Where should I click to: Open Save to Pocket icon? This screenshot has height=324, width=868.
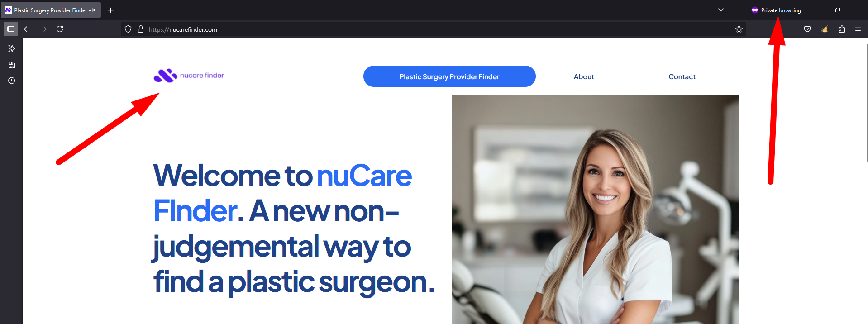point(807,29)
